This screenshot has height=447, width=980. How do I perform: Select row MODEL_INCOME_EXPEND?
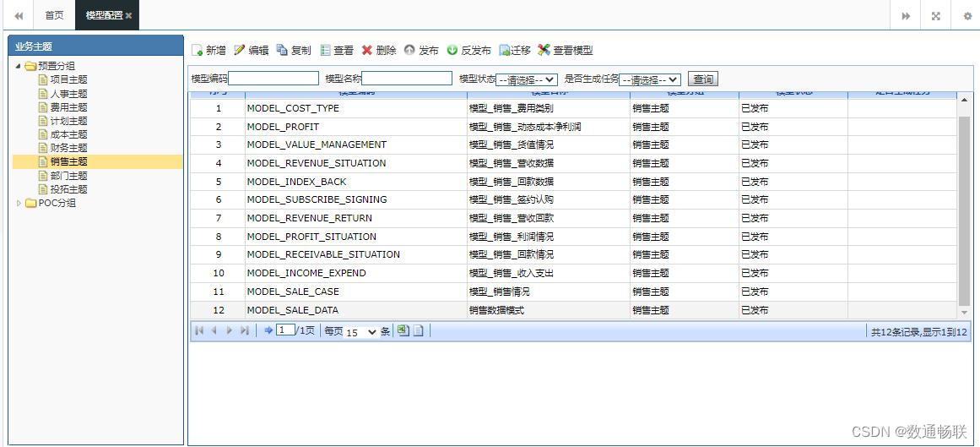(573, 274)
